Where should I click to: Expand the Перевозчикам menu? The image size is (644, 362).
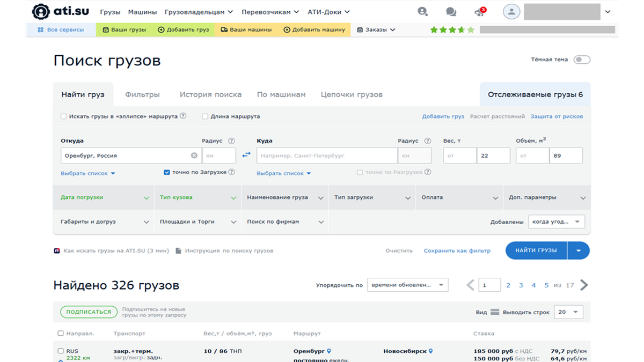click(270, 12)
